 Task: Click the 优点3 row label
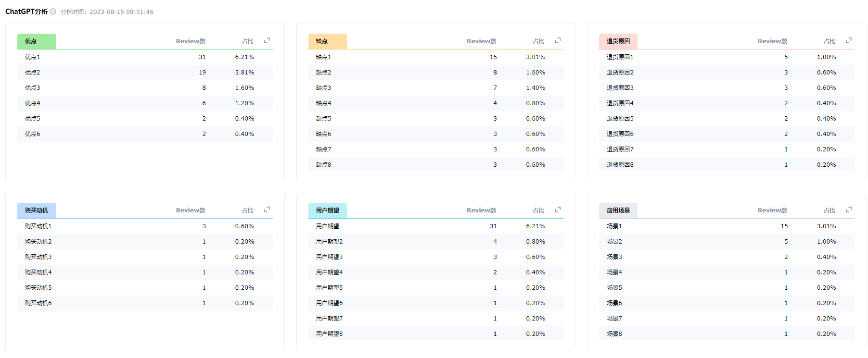pos(33,88)
